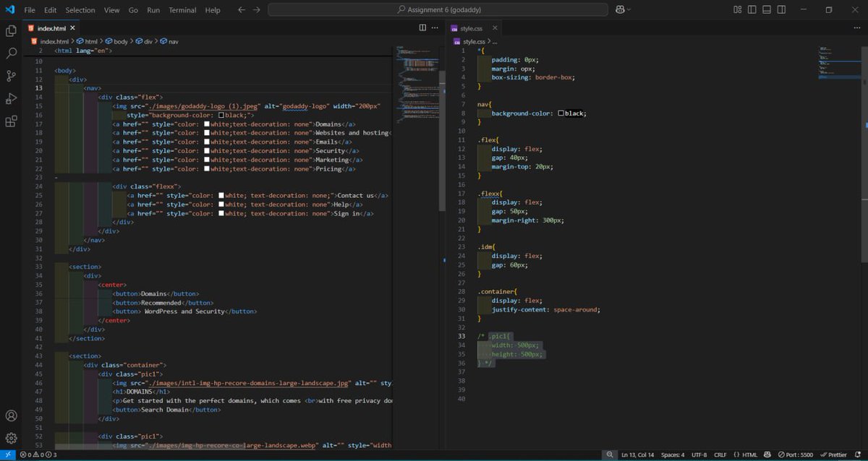
Task: Click black swatch in img style line
Action: tap(221, 115)
